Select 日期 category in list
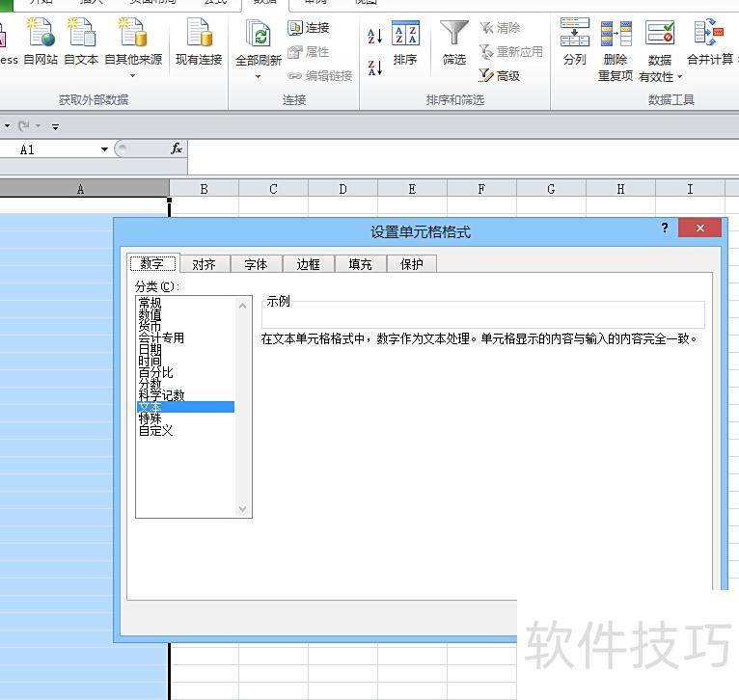Viewport: 739px width, 700px height. pos(185,349)
